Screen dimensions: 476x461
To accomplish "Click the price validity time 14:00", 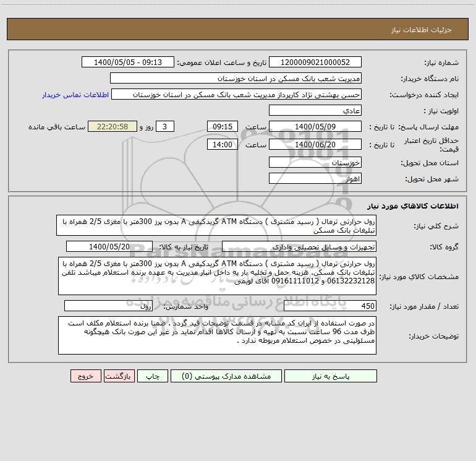I will coord(222,144).
